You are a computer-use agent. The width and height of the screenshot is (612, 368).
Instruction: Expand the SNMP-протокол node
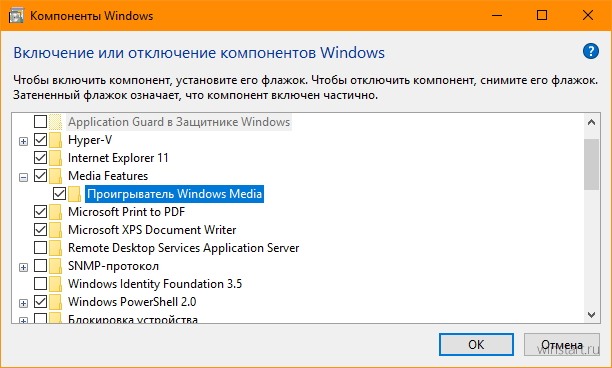pyautogui.click(x=23, y=267)
